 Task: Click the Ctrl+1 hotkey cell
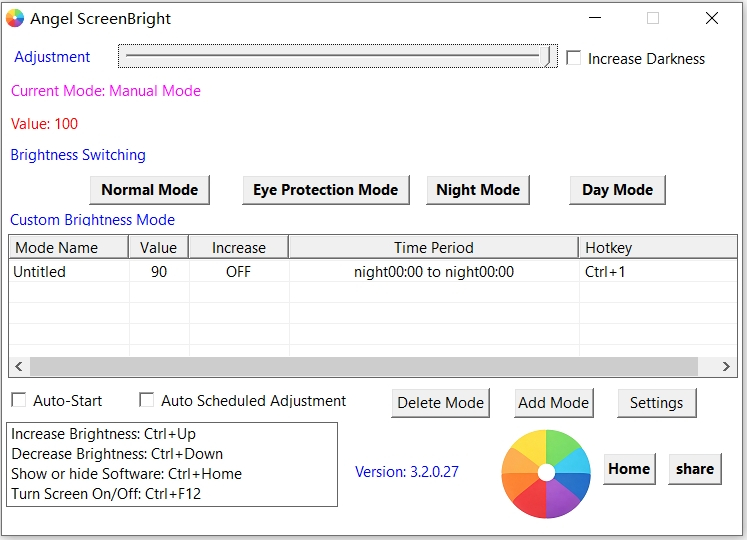tap(658, 272)
